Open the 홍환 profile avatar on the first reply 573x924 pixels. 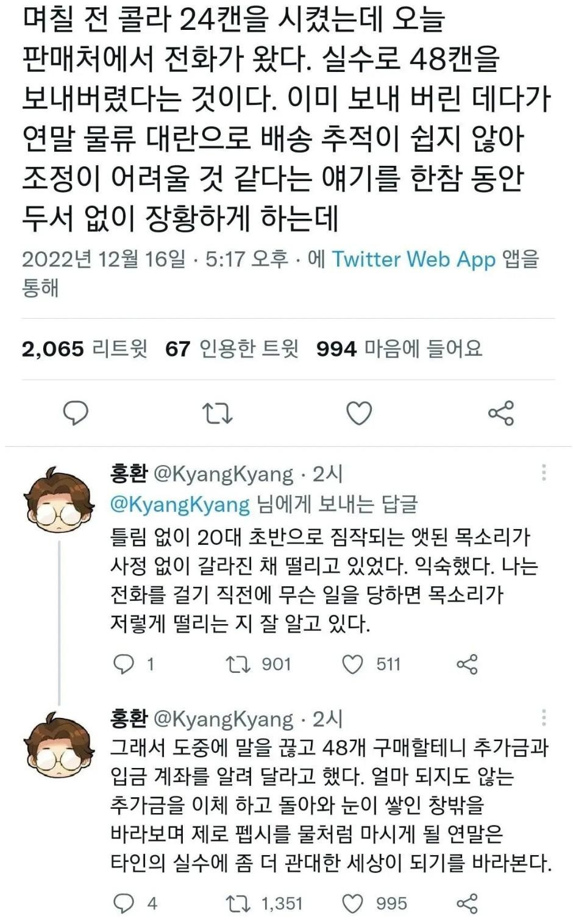59,499
